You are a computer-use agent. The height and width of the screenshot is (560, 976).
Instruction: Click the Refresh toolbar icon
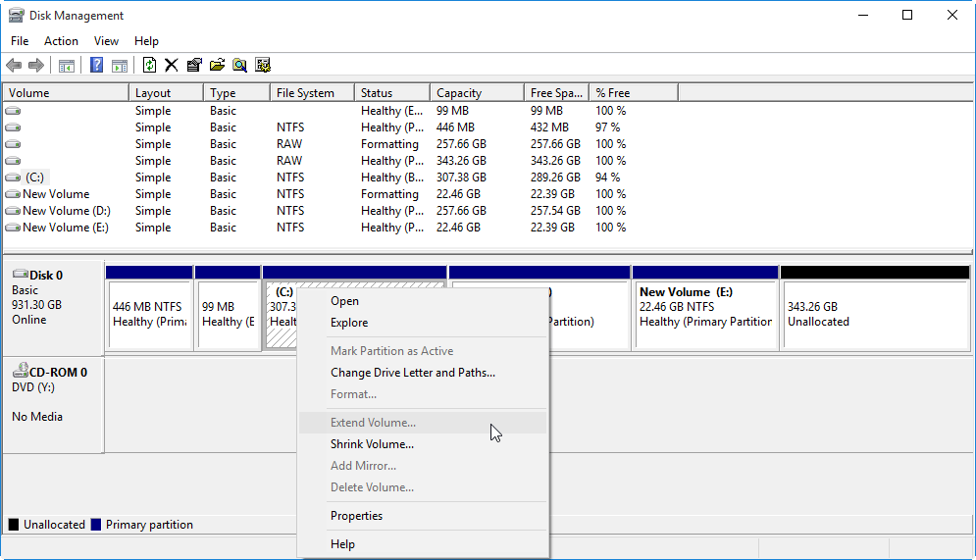(x=149, y=65)
